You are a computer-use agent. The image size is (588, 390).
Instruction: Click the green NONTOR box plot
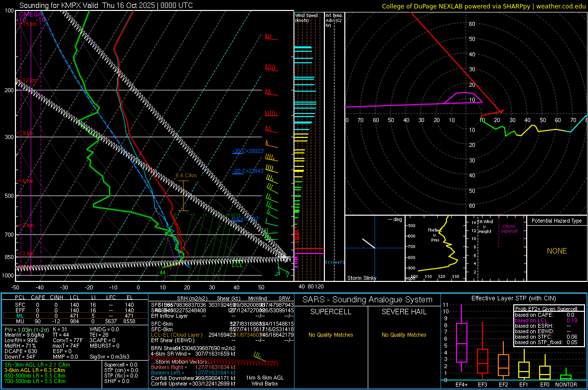pyautogui.click(x=566, y=377)
